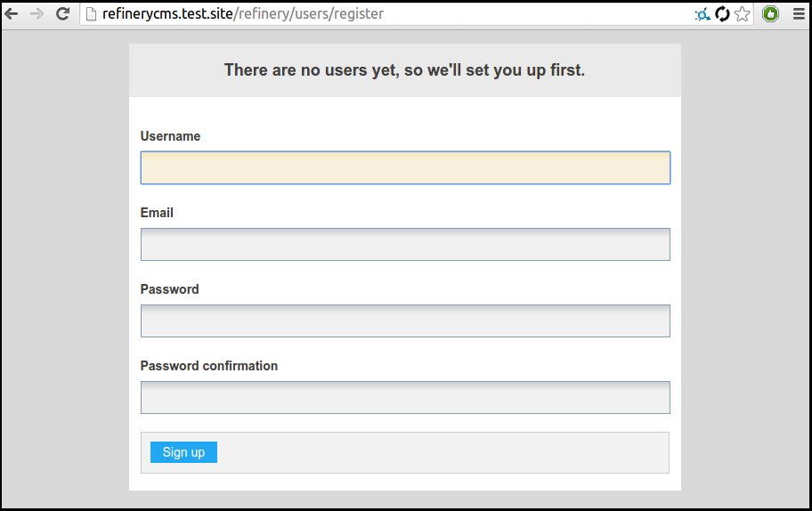The width and height of the screenshot is (812, 511).
Task: Click the Password confirmation label text
Action: (x=209, y=366)
